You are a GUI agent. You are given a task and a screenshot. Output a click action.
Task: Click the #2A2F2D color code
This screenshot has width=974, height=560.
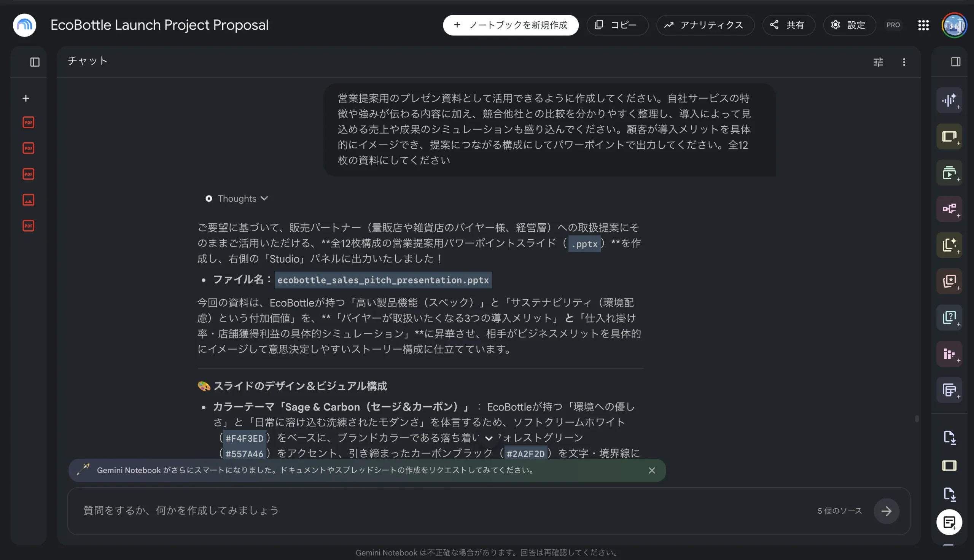pyautogui.click(x=526, y=454)
